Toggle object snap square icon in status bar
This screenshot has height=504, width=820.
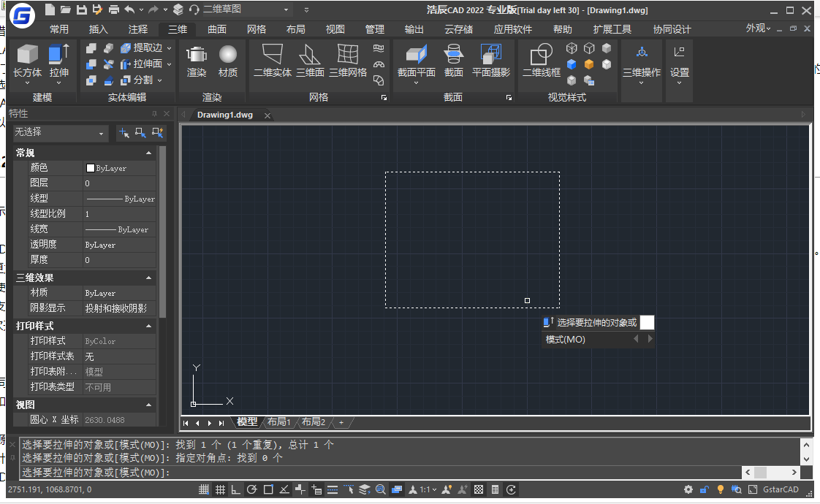point(268,489)
